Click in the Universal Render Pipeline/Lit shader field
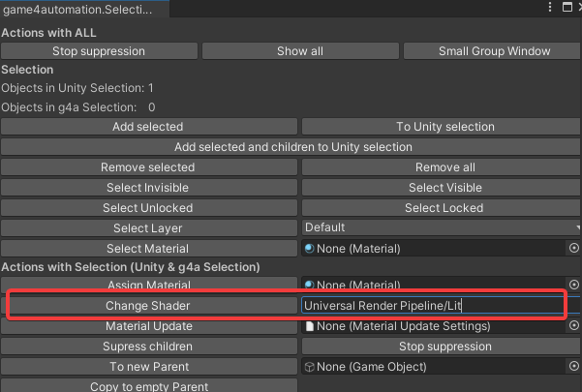Screen dimensions: 582x392 pyautogui.click(x=431, y=306)
